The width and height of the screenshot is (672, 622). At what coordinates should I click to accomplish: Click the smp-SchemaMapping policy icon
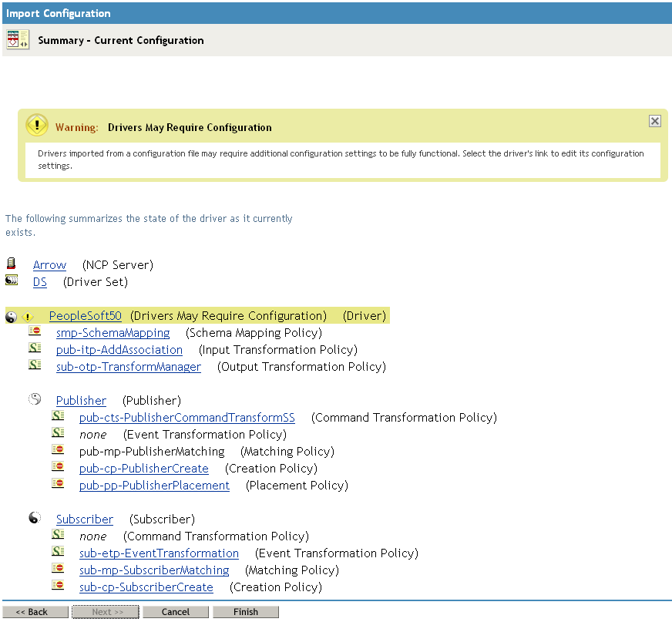35,332
